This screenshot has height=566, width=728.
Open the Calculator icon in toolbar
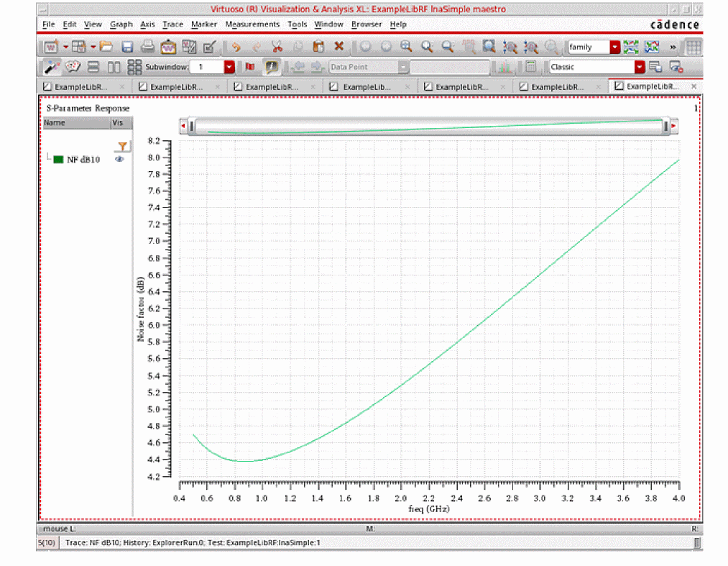[x=530, y=67]
